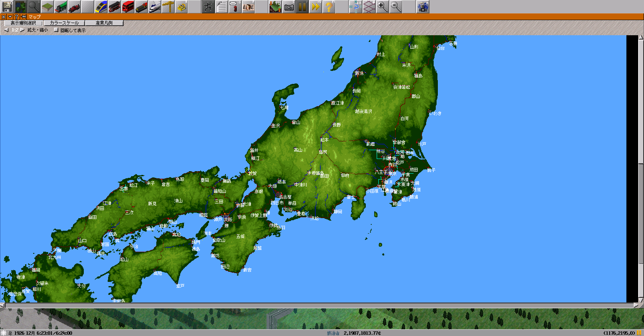Decrease map scale with left arrow
Viewport: 644px width, 336px height.
[x=6, y=30]
